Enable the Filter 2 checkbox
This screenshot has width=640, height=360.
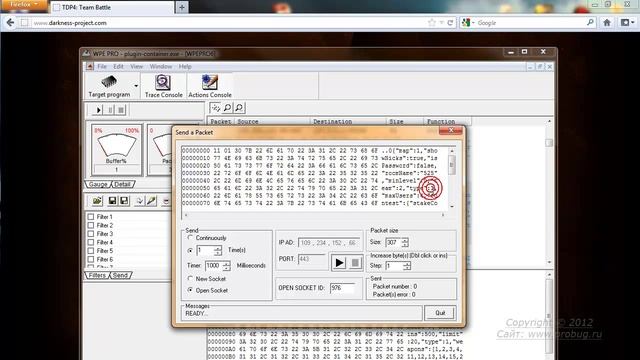[91, 225]
